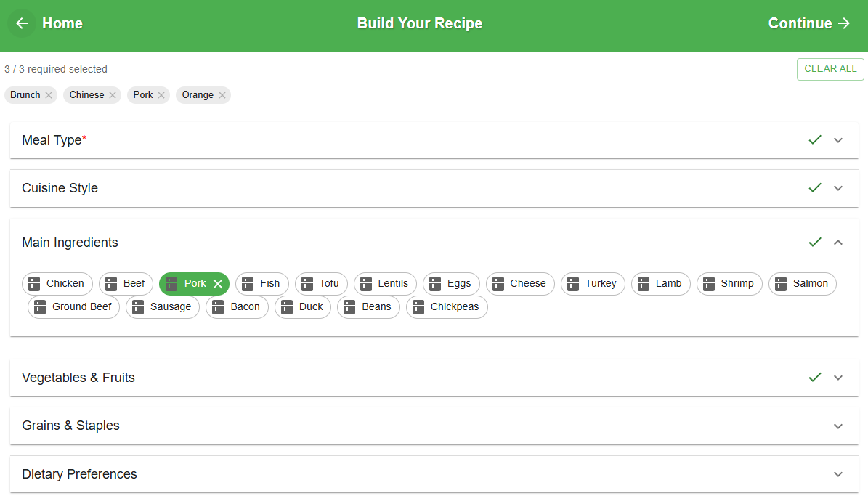Viewport: 868px width, 496px height.
Task: Click Continue to proceed
Action: pyautogui.click(x=808, y=23)
